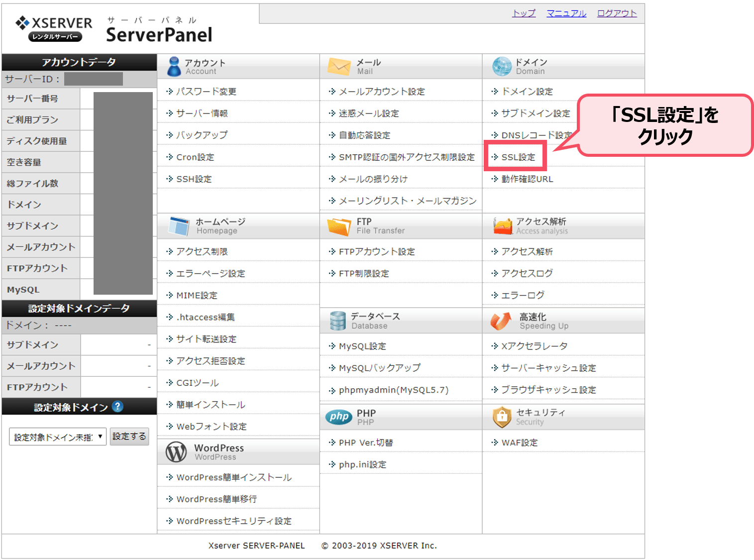The width and height of the screenshot is (754, 560).
Task: Open MySQLバックアップ
Action: tap(380, 368)
